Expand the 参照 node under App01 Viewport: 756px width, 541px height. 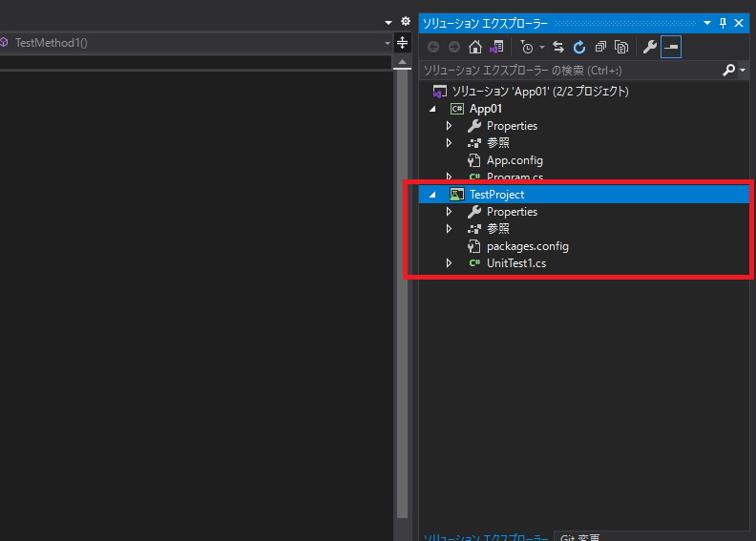point(450,143)
